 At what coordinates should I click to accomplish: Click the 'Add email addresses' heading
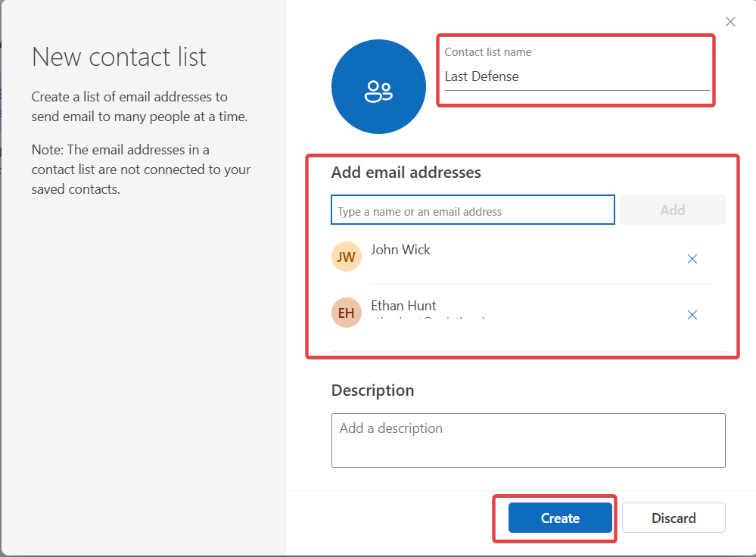click(x=406, y=173)
